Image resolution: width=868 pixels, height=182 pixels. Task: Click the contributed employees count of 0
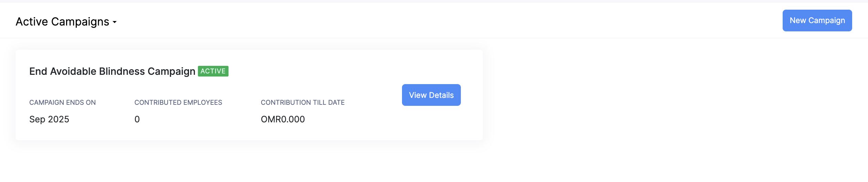[x=137, y=119]
